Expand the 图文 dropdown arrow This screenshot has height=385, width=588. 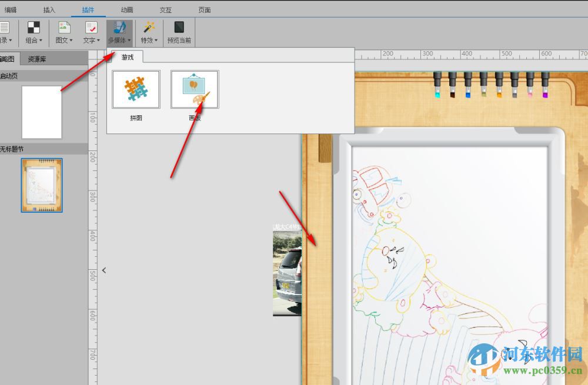coord(71,40)
